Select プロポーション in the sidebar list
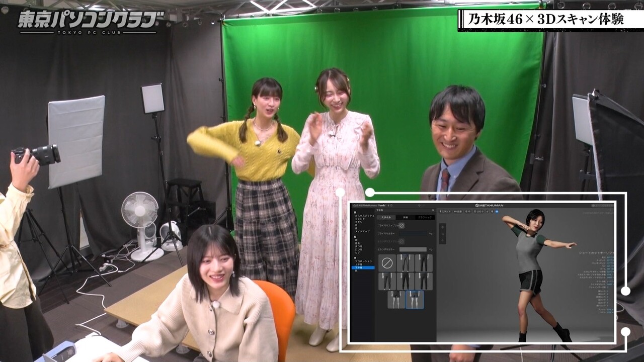 (x=364, y=261)
